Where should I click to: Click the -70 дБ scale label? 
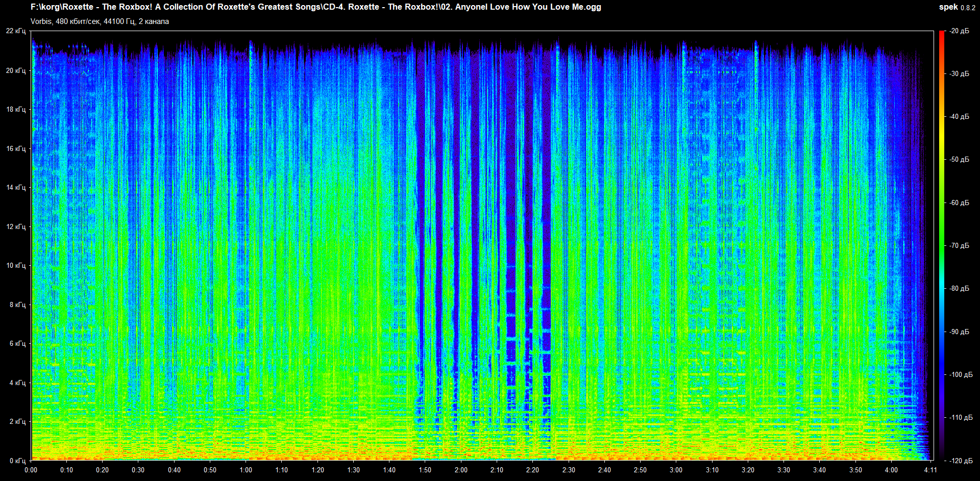tap(959, 245)
